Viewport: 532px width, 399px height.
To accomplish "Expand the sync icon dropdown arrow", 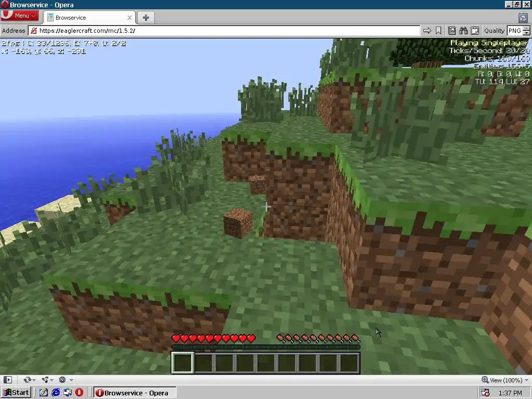I will click(x=34, y=380).
